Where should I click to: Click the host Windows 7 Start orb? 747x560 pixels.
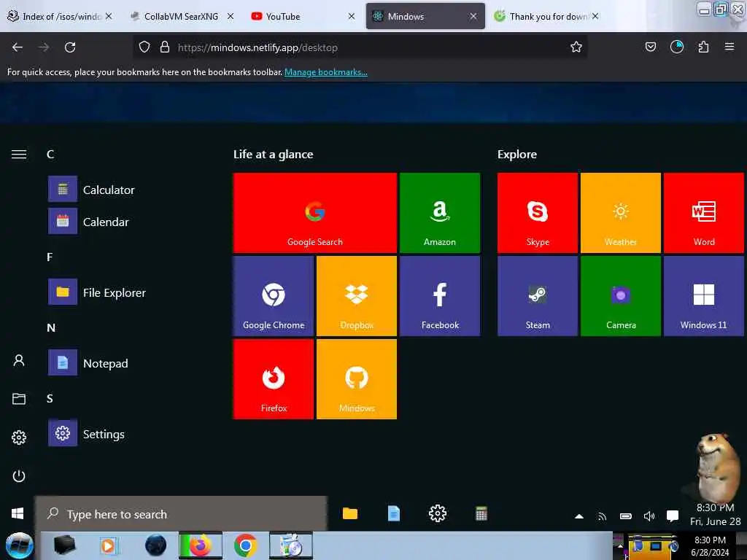click(20, 545)
